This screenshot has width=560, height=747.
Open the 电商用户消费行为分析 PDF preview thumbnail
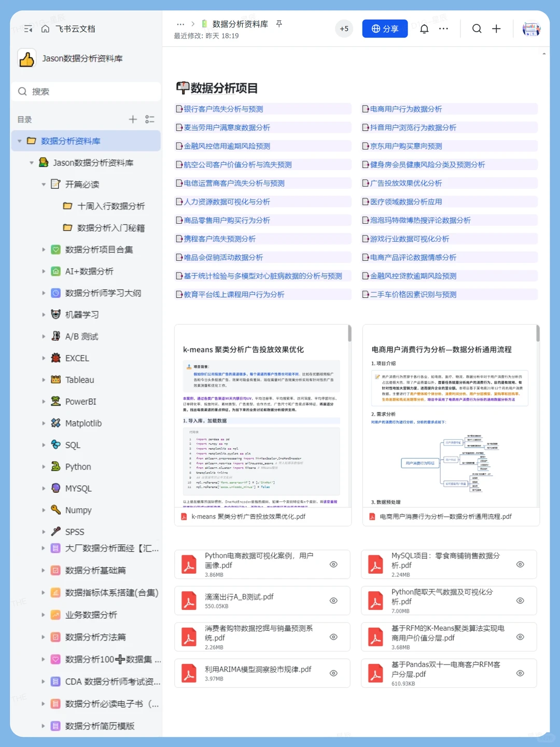[x=451, y=416]
